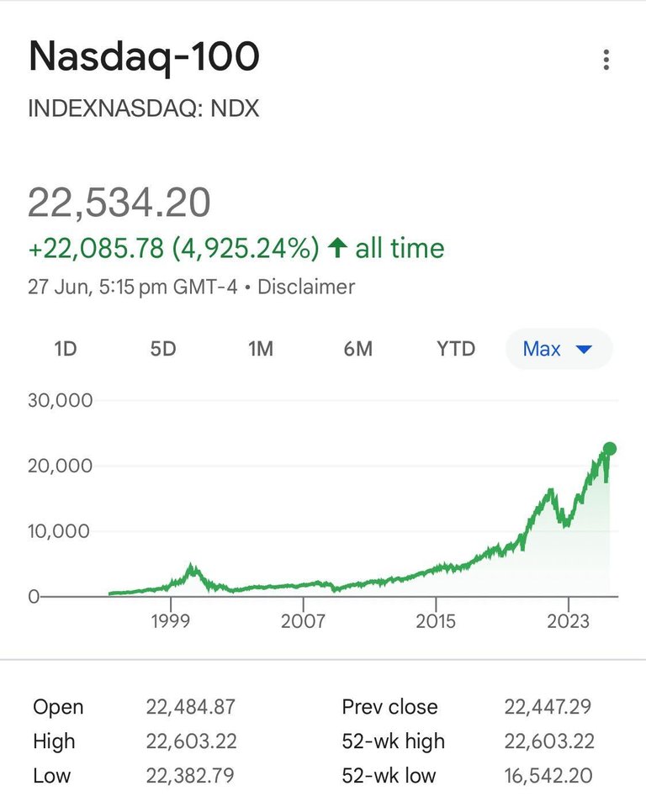
Task: Open the three-dot more options menu
Action: point(606,60)
